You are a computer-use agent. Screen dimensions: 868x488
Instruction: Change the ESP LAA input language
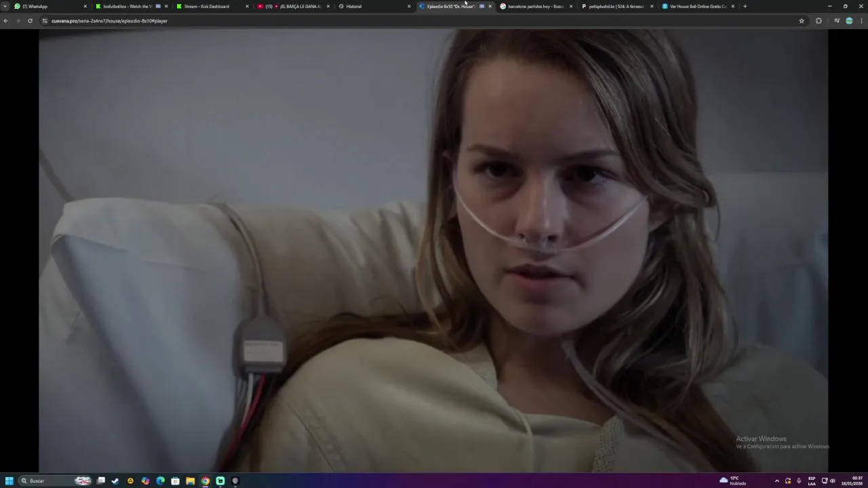point(812,481)
